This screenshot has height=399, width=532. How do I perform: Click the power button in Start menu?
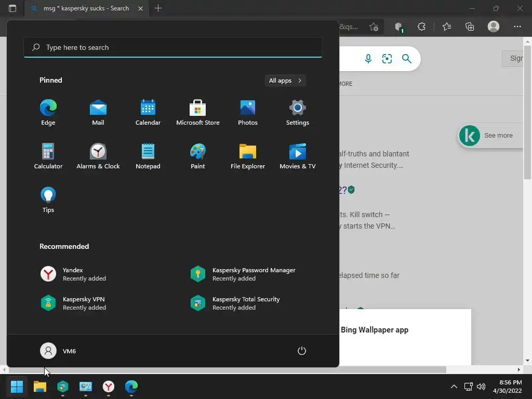click(302, 351)
